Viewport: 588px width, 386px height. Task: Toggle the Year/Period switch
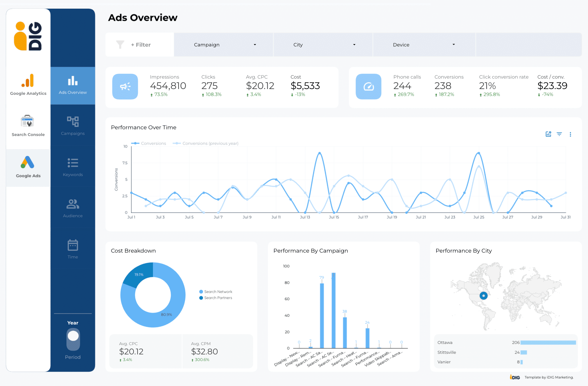pos(73,339)
